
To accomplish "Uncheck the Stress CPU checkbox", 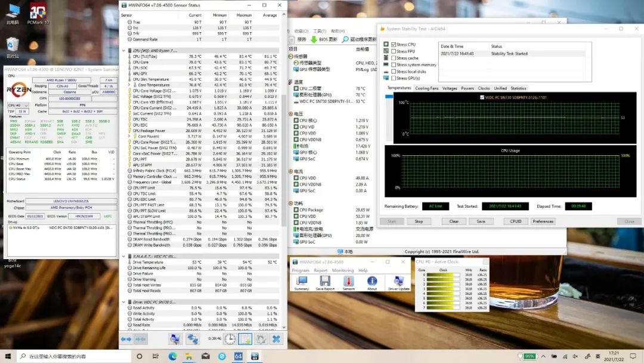I will pyautogui.click(x=394, y=45).
